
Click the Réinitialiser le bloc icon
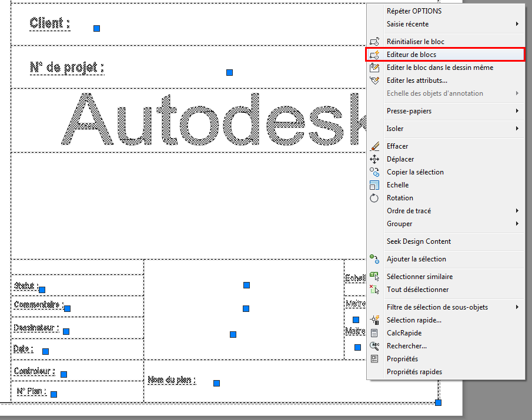[x=374, y=42]
